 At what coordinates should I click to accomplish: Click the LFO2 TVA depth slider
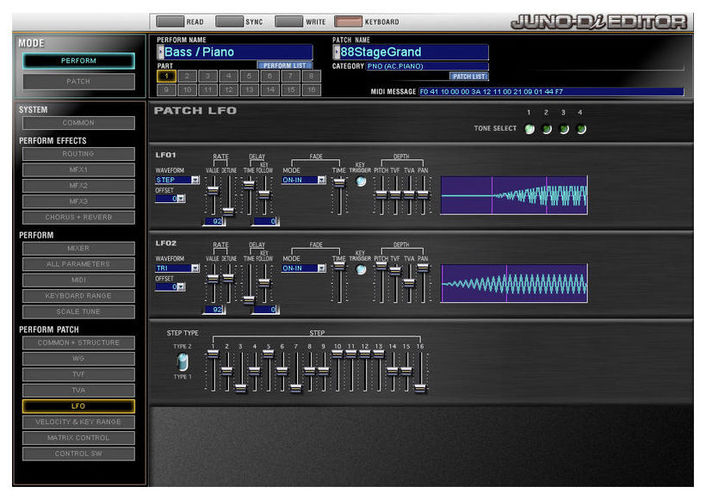409,283
